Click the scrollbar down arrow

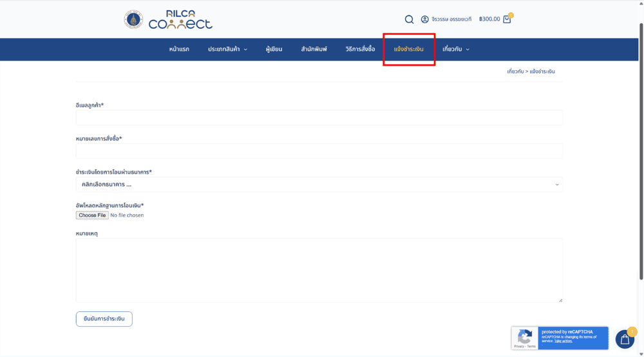coord(641,354)
